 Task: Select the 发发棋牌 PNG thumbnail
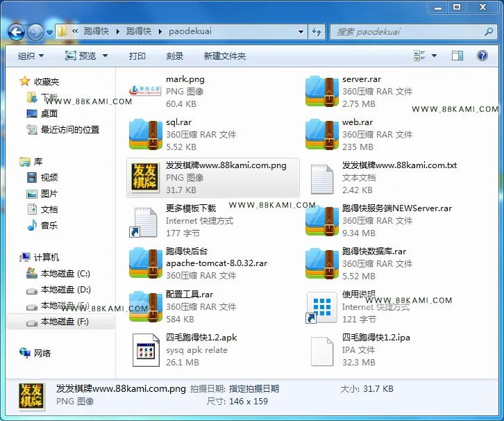click(146, 177)
